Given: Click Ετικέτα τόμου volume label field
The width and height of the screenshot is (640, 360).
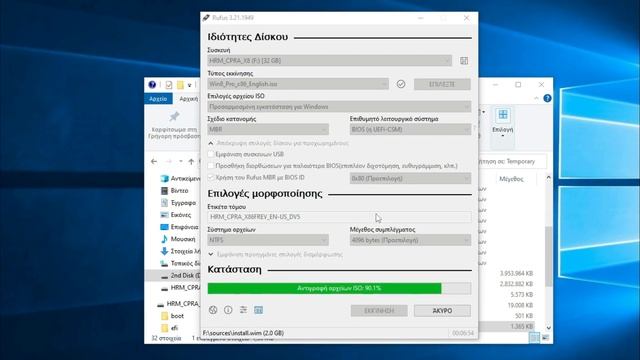Looking at the screenshot, I should click(339, 217).
